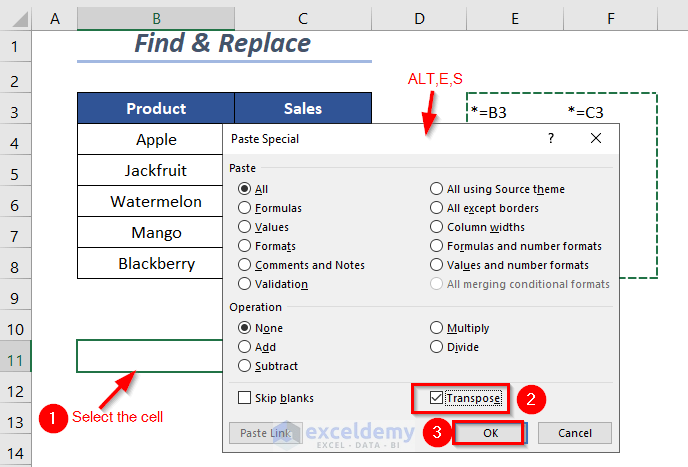This screenshot has height=467, width=688.
Task: Choose the Multiply operation
Action: [437, 328]
